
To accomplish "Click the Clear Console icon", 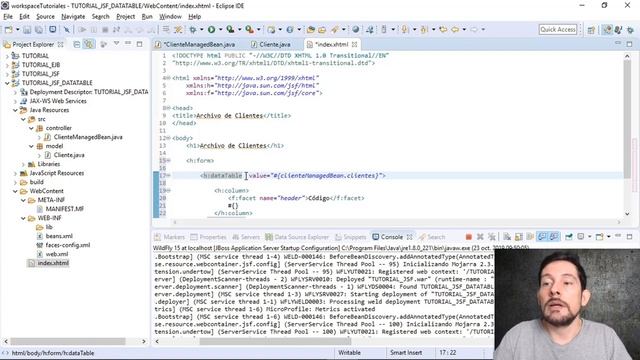I will coord(507,237).
